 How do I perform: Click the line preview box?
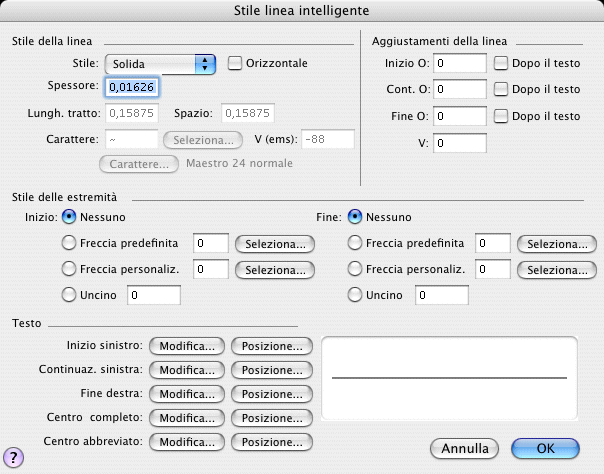click(x=449, y=377)
